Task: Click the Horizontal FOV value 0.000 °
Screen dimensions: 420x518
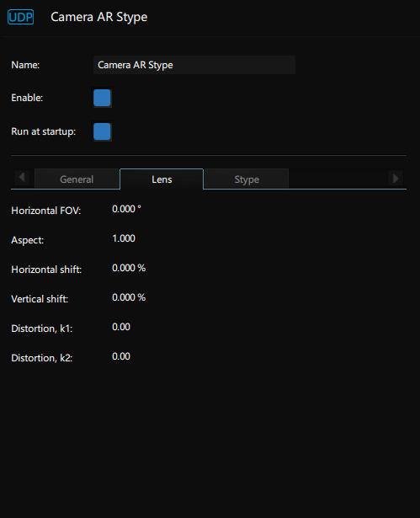Action: (126, 209)
